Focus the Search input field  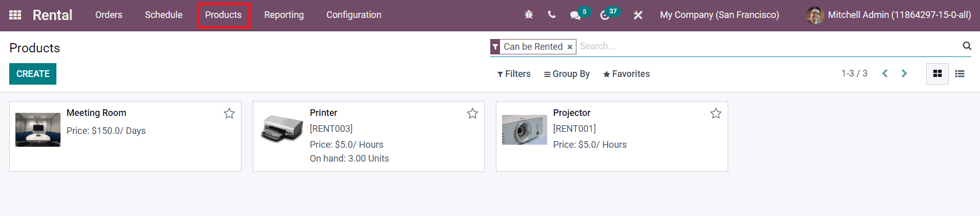point(768,46)
